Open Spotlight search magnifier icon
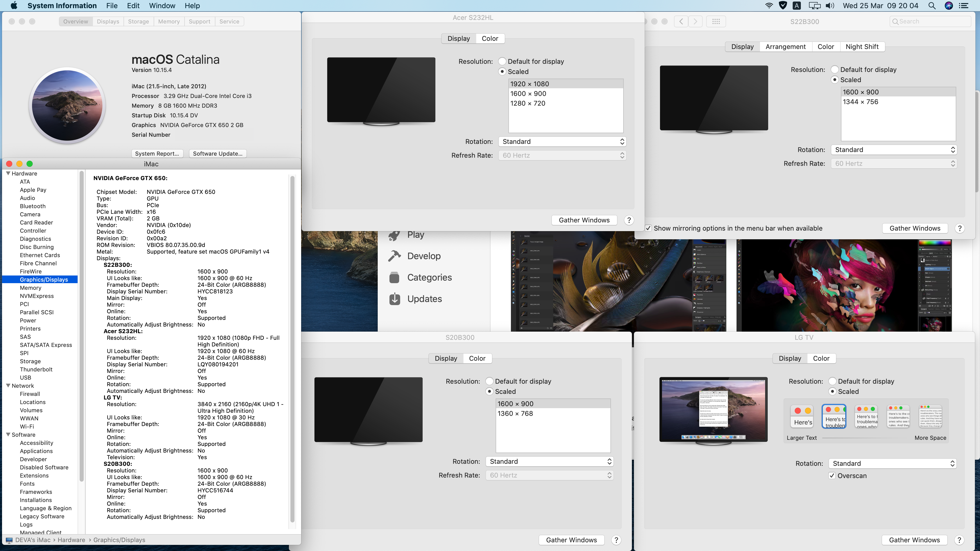Image resolution: width=980 pixels, height=551 pixels. [932, 6]
